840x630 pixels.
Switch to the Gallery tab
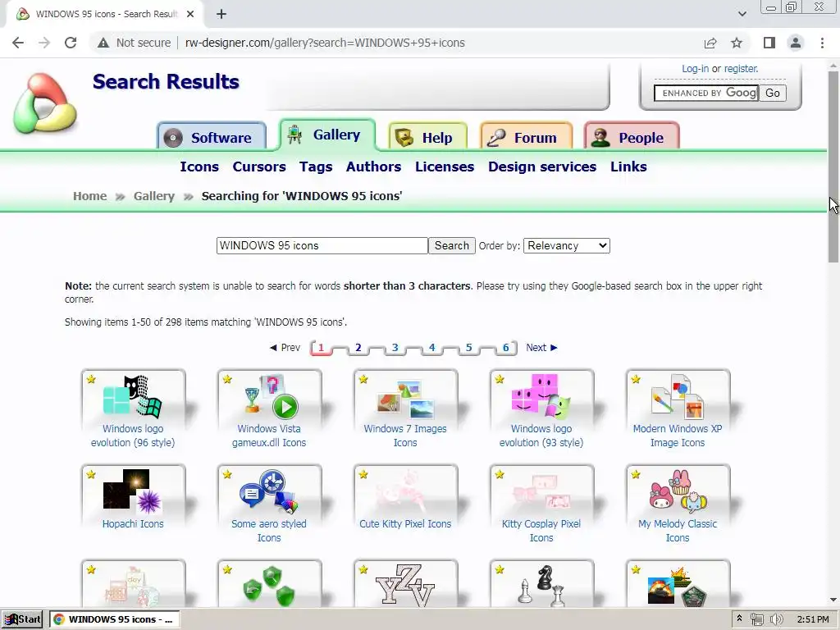[x=327, y=135]
